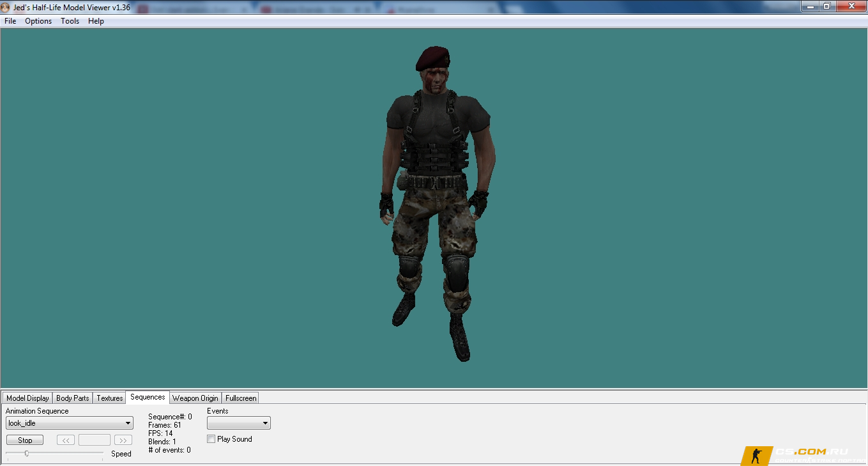Open the File menu
Viewport: 868px width, 466px height.
point(10,21)
